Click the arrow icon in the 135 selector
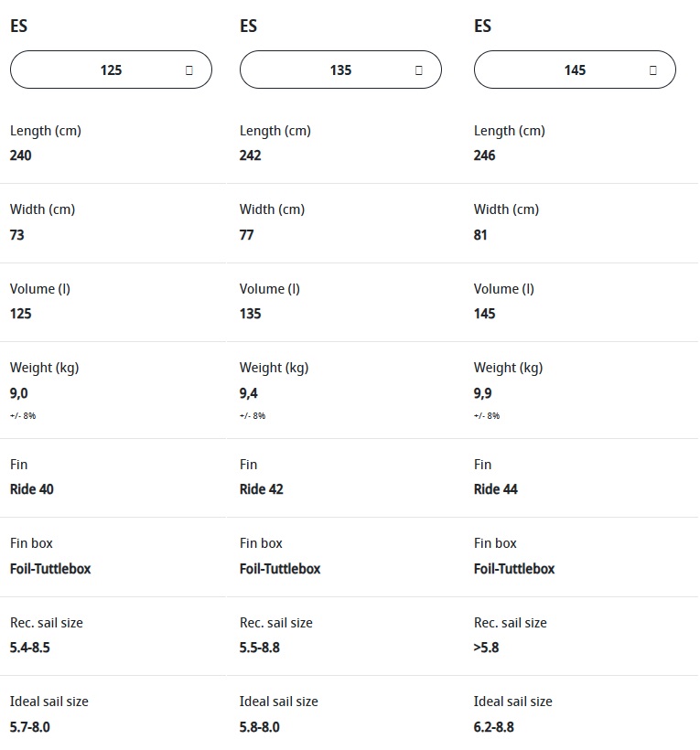This screenshot has height=750, width=700. [x=419, y=70]
